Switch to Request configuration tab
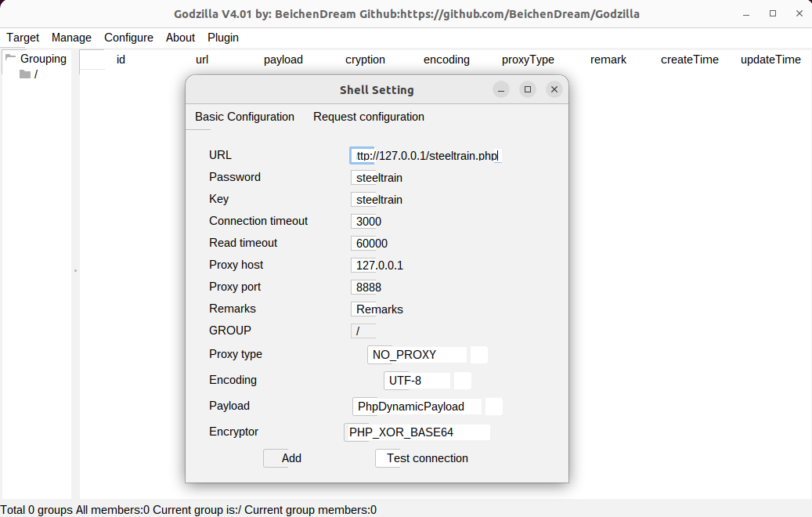 coord(369,117)
